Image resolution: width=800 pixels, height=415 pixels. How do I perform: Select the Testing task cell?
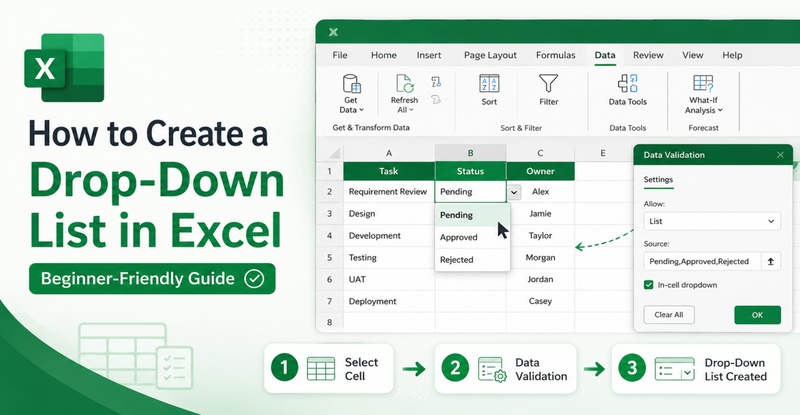[389, 258]
